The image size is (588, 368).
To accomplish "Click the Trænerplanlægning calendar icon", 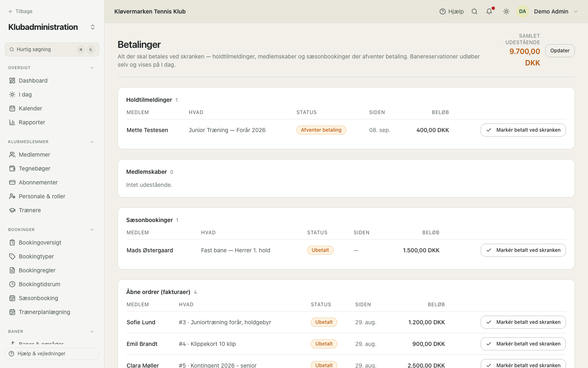I will pyautogui.click(x=12, y=312).
